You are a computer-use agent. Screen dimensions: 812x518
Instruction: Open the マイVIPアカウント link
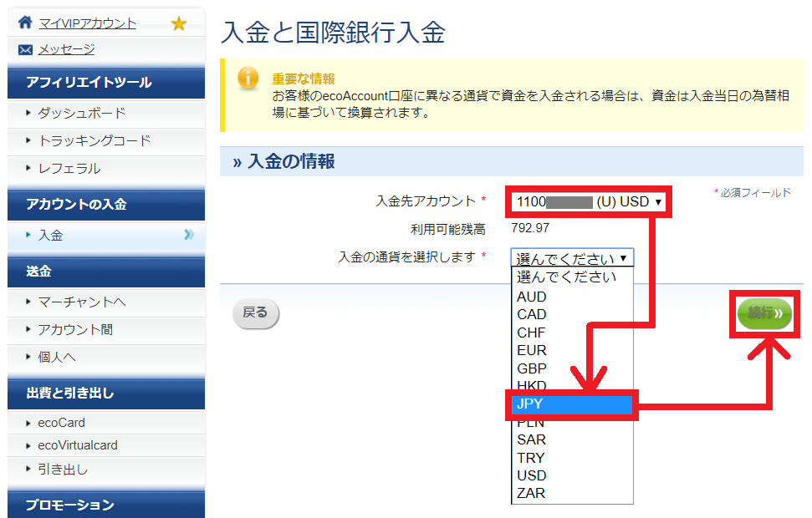coord(87,23)
